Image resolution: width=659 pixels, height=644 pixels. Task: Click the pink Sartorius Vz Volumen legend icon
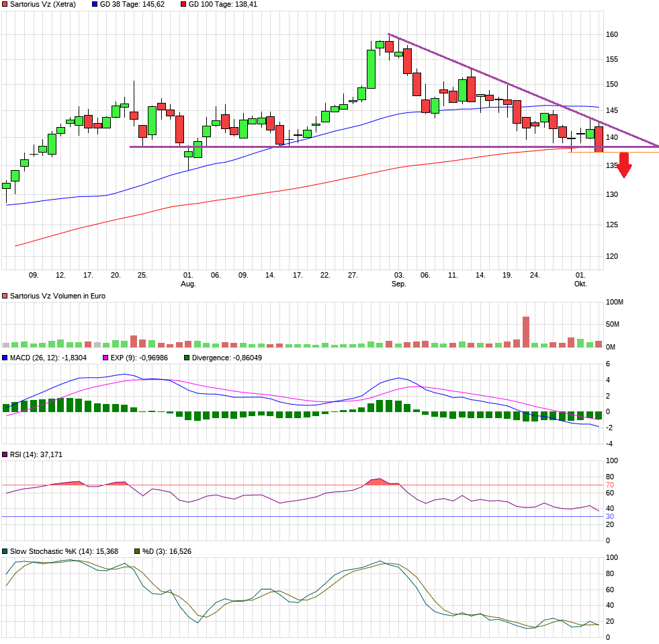[5, 295]
